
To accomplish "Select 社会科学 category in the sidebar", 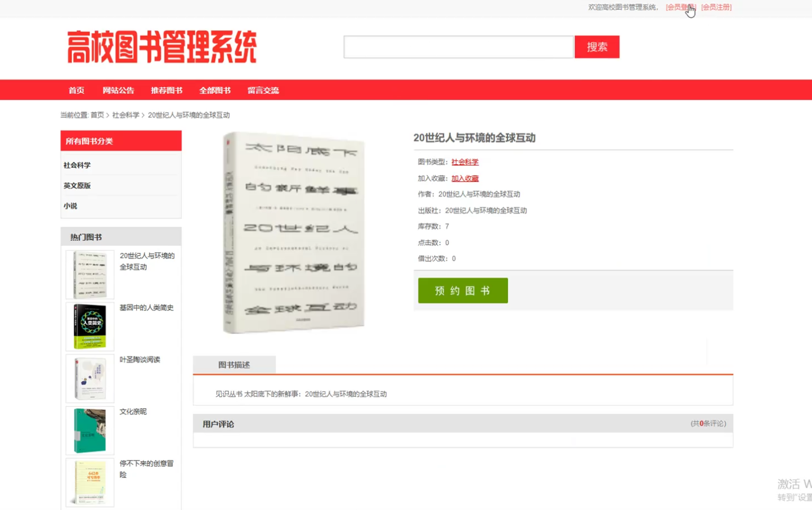I will coord(77,165).
